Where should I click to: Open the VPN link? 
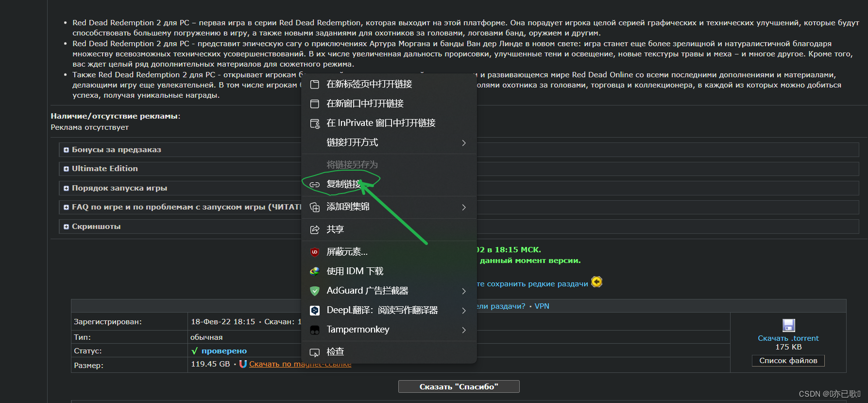point(542,306)
